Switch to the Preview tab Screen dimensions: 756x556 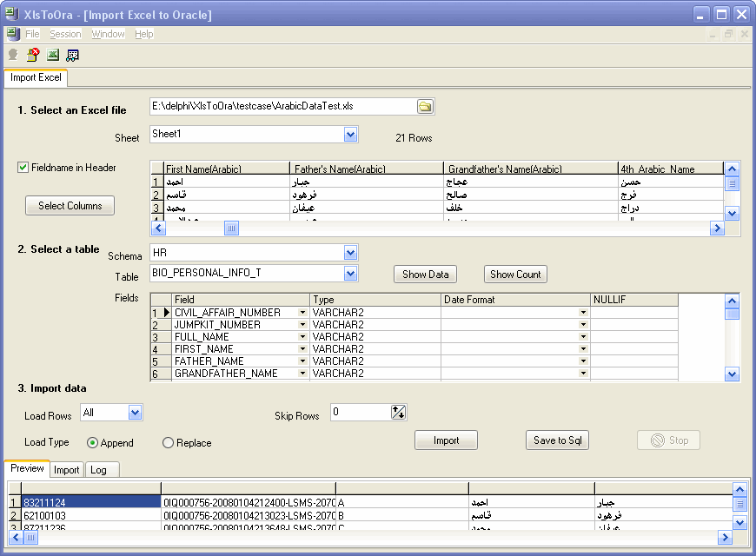click(27, 468)
